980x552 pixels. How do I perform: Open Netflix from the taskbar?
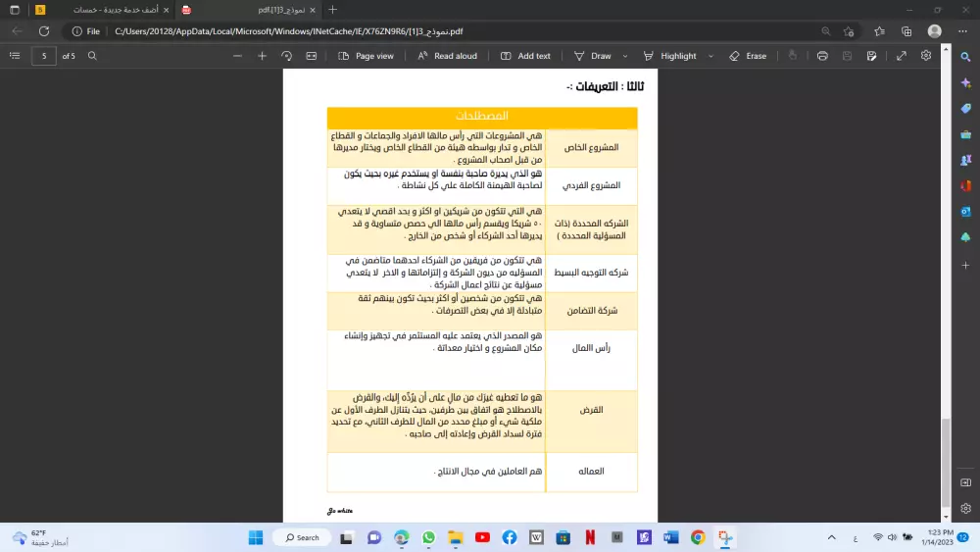(590, 537)
